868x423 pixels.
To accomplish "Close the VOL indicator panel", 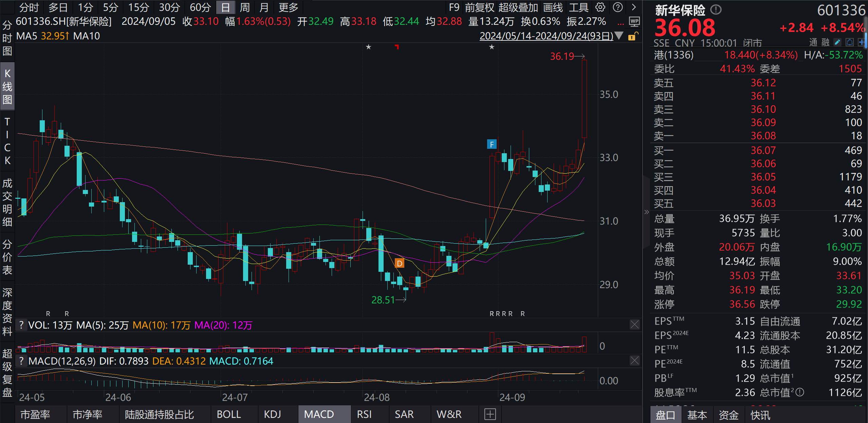I will click(x=634, y=324).
